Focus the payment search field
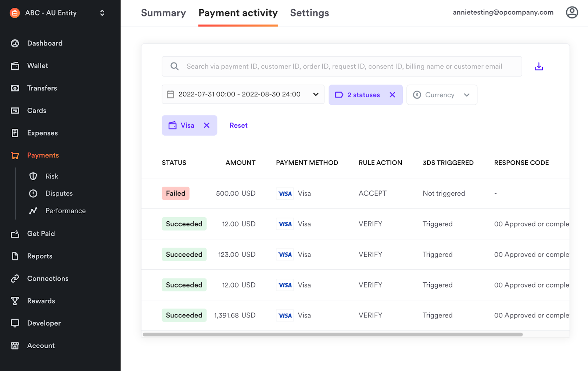The width and height of the screenshot is (588, 371). 344,67
